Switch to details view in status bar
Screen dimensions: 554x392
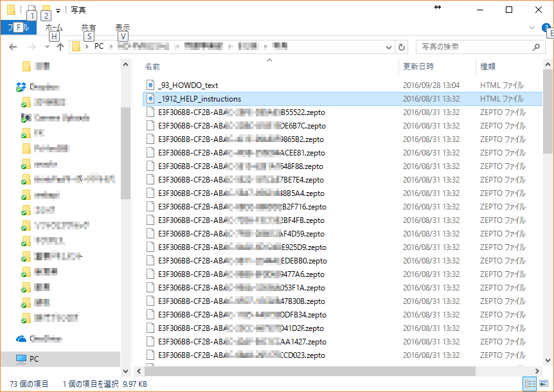pyautogui.click(x=529, y=384)
